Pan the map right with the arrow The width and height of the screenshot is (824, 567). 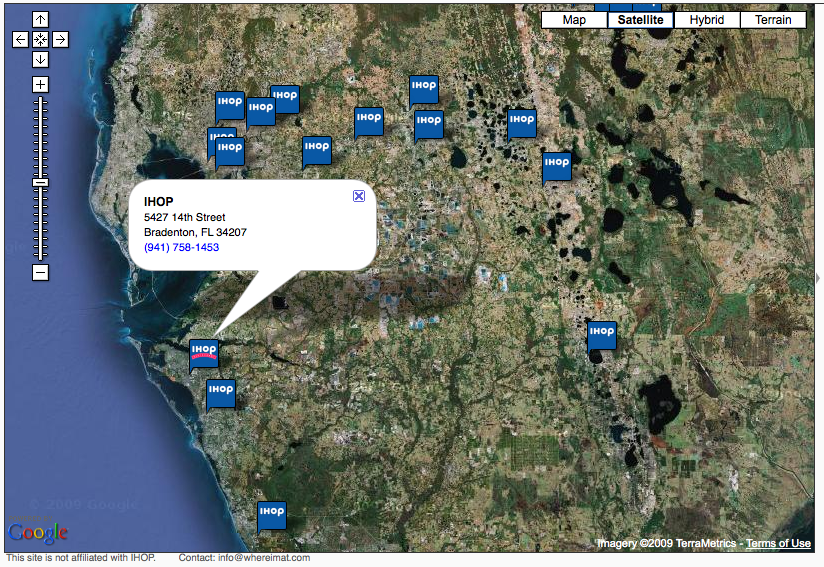click(x=60, y=40)
